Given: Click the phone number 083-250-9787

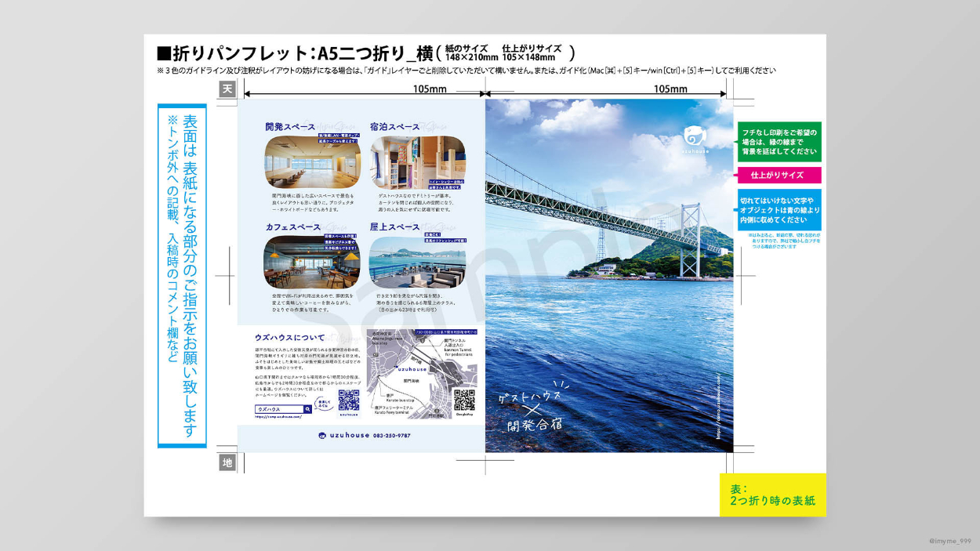Looking at the screenshot, I should pyautogui.click(x=391, y=436).
